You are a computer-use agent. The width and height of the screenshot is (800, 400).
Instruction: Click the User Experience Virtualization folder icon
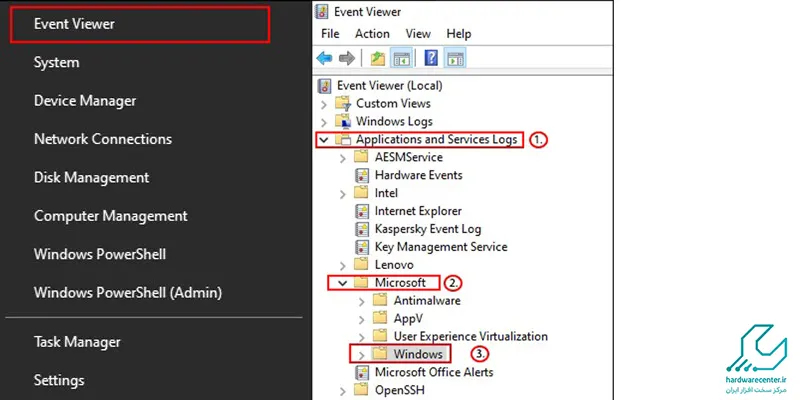(380, 336)
